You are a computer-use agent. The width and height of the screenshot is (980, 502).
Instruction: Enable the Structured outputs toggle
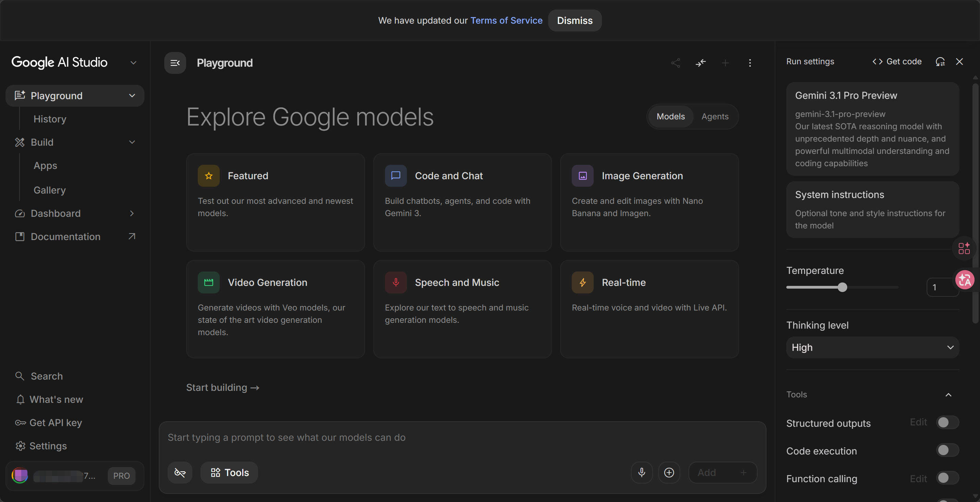tap(947, 423)
